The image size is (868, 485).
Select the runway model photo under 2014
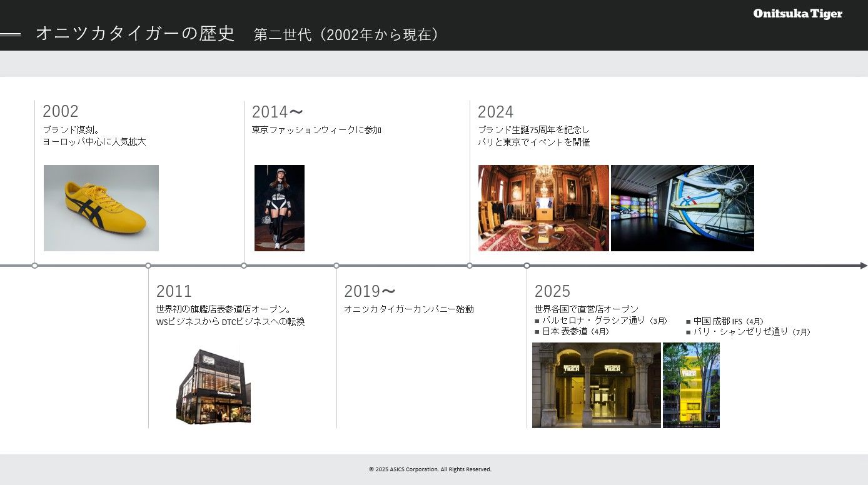click(x=280, y=208)
